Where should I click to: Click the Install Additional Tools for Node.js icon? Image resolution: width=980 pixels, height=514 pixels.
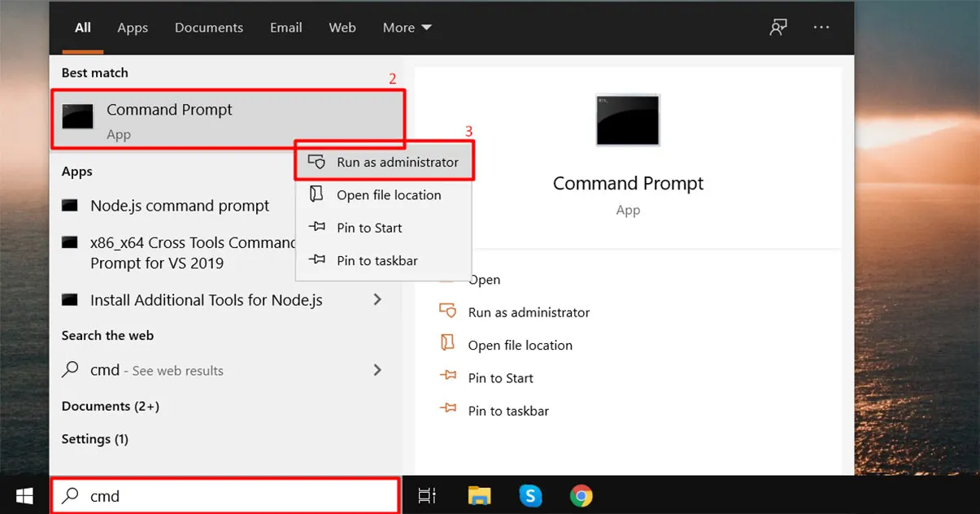(x=70, y=300)
